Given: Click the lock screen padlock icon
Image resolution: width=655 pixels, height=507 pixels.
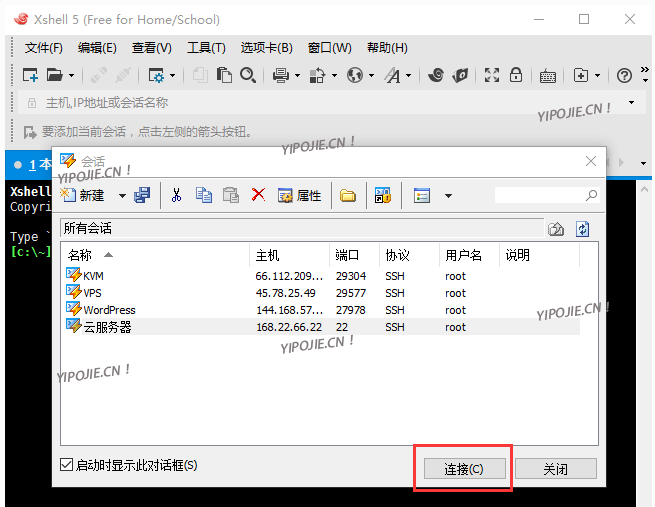Looking at the screenshot, I should 516,75.
